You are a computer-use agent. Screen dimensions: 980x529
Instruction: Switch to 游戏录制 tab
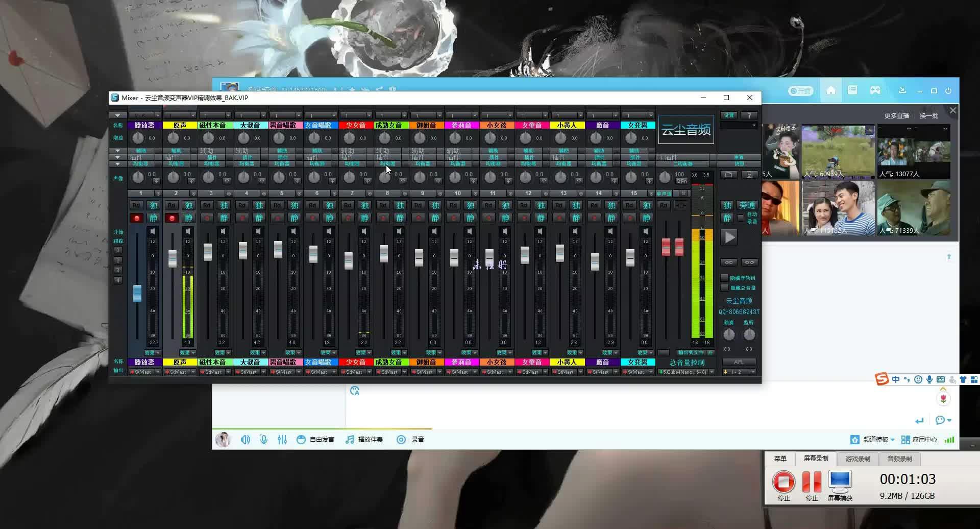pyautogui.click(x=857, y=459)
